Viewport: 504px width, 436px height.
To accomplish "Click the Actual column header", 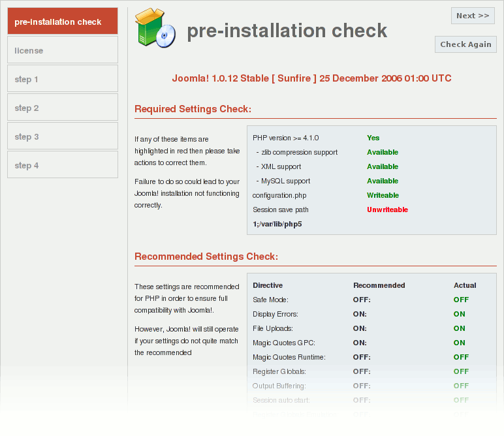I will [465, 285].
